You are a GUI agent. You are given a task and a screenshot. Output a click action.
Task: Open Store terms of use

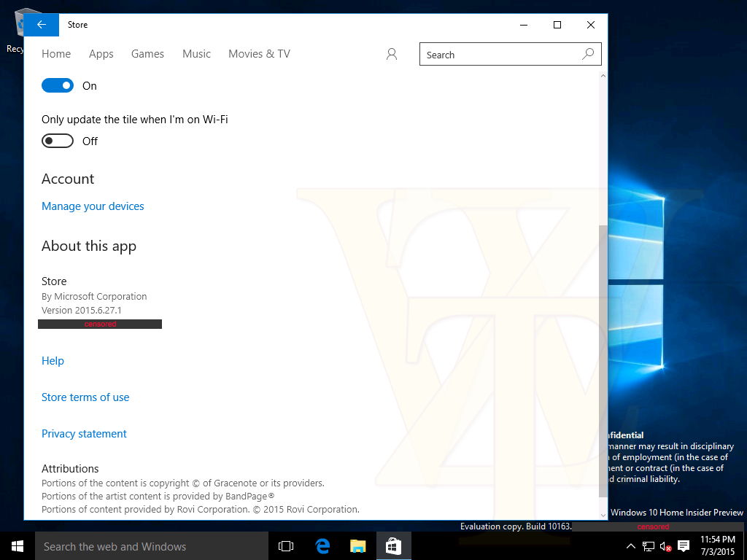click(85, 397)
